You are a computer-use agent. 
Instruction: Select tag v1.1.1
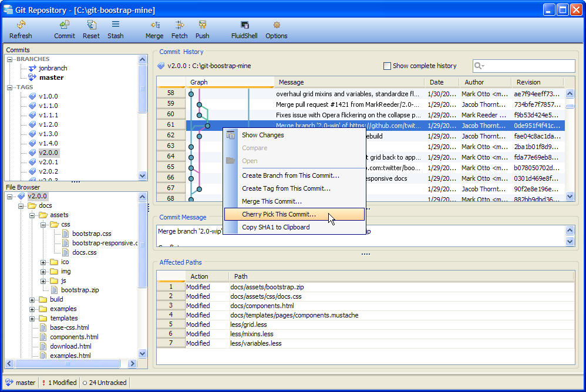[48, 115]
